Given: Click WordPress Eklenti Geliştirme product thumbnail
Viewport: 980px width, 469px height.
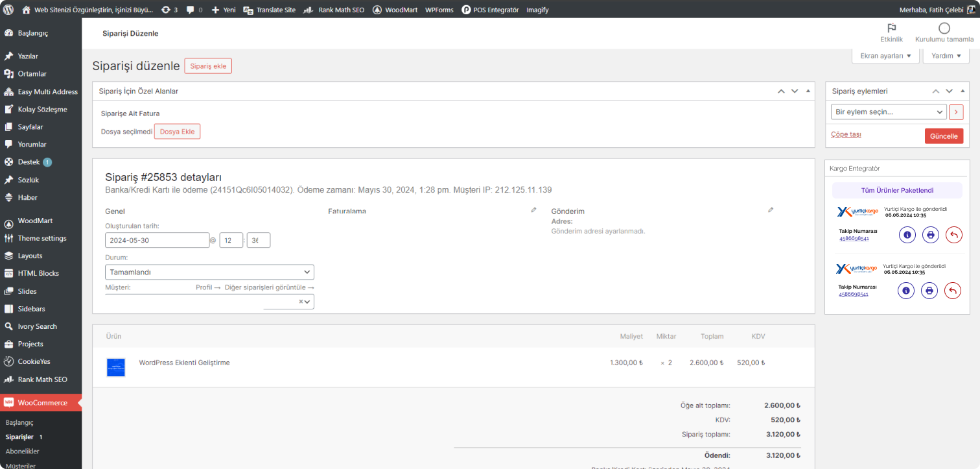Looking at the screenshot, I should 115,367.
